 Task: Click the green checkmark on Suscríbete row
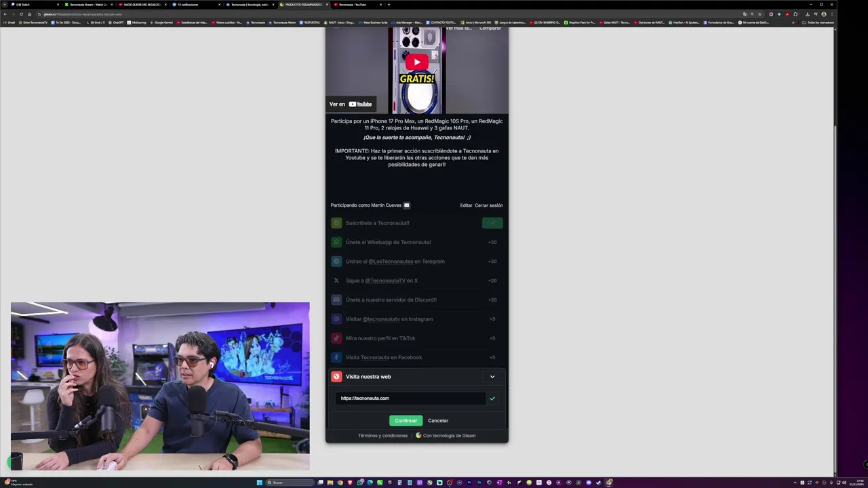(x=492, y=223)
